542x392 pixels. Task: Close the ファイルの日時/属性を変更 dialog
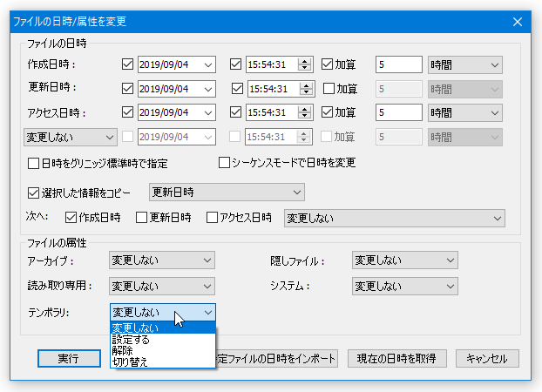(x=518, y=22)
